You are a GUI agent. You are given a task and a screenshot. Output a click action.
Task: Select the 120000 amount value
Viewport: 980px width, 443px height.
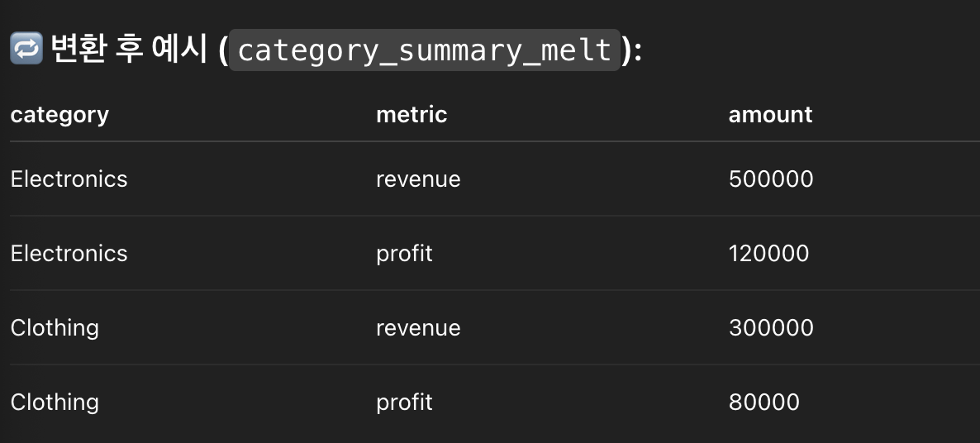pyautogui.click(x=768, y=254)
